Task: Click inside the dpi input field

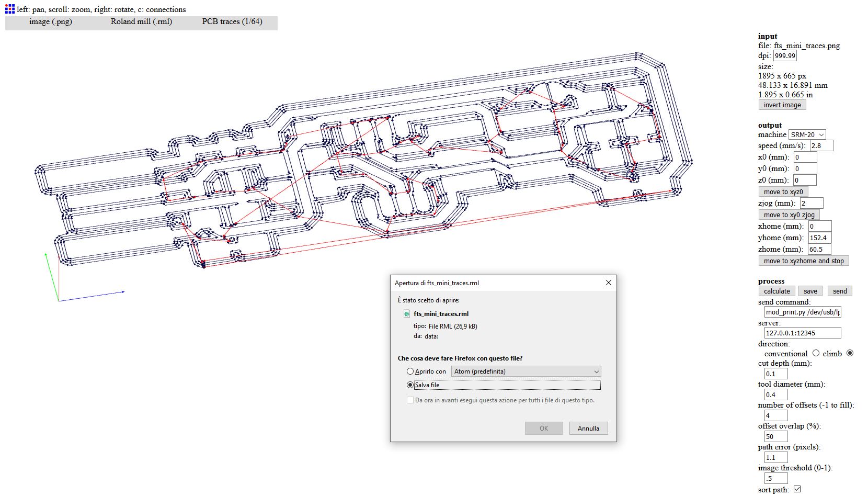Action: [786, 55]
